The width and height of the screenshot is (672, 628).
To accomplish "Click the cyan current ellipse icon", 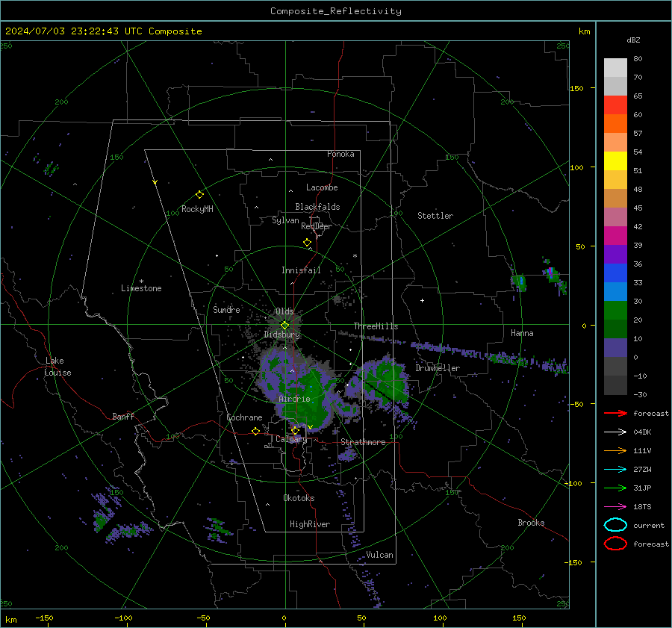I will [615, 525].
